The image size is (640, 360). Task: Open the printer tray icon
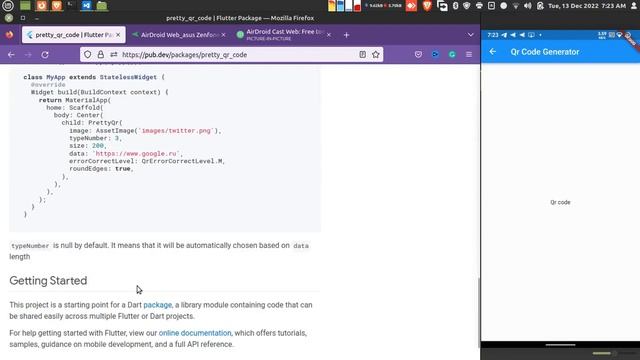pyautogui.click(x=479, y=6)
